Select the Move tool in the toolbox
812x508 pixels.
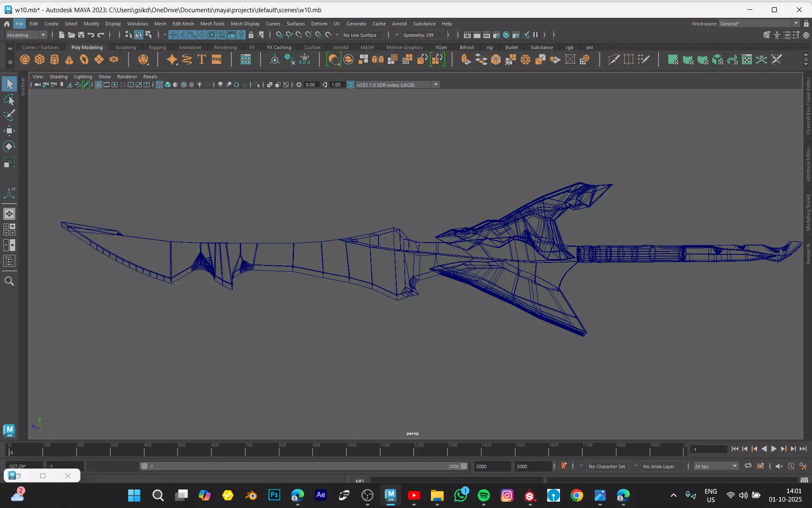(9, 131)
